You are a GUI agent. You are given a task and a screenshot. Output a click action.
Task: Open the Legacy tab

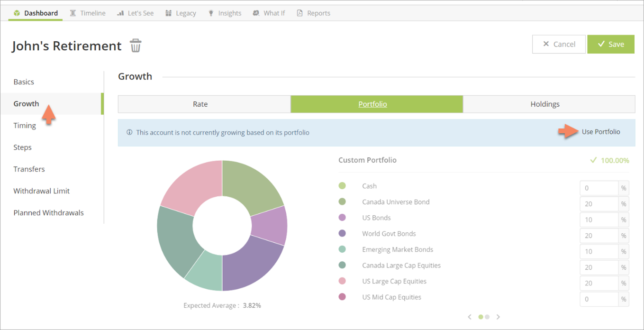[181, 13]
